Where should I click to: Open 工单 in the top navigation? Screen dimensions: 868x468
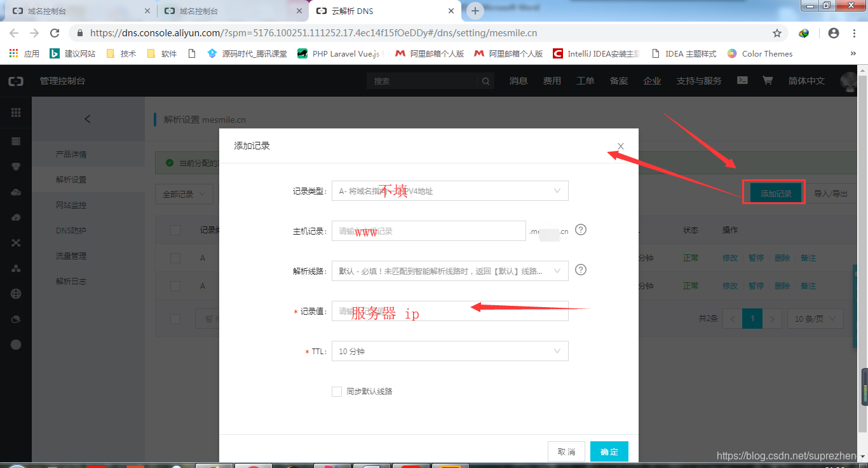point(585,81)
